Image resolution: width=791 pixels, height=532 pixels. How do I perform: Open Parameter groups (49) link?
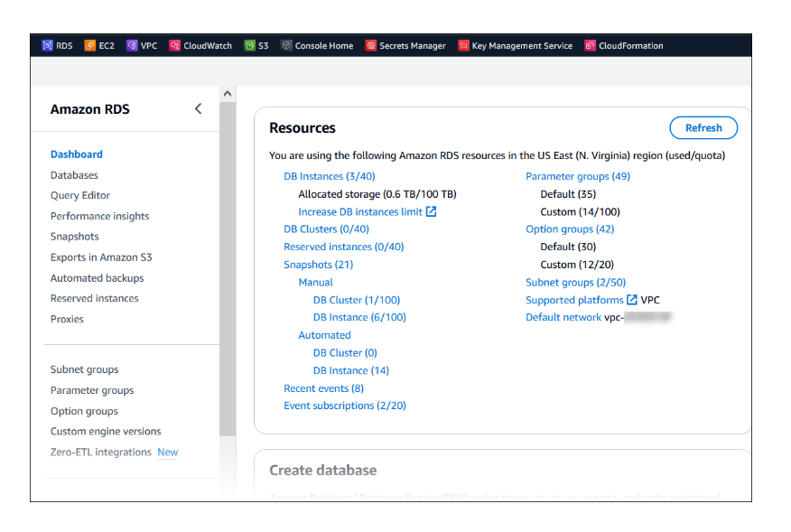[x=578, y=176]
